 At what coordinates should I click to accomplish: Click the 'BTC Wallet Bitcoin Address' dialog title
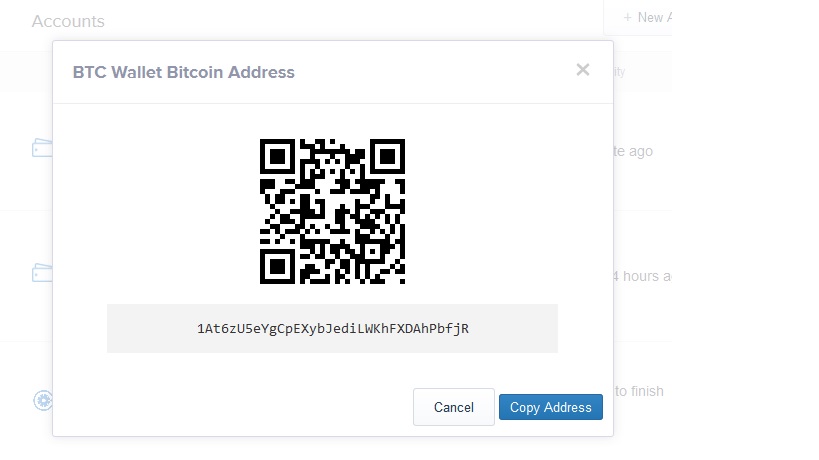pyautogui.click(x=184, y=72)
